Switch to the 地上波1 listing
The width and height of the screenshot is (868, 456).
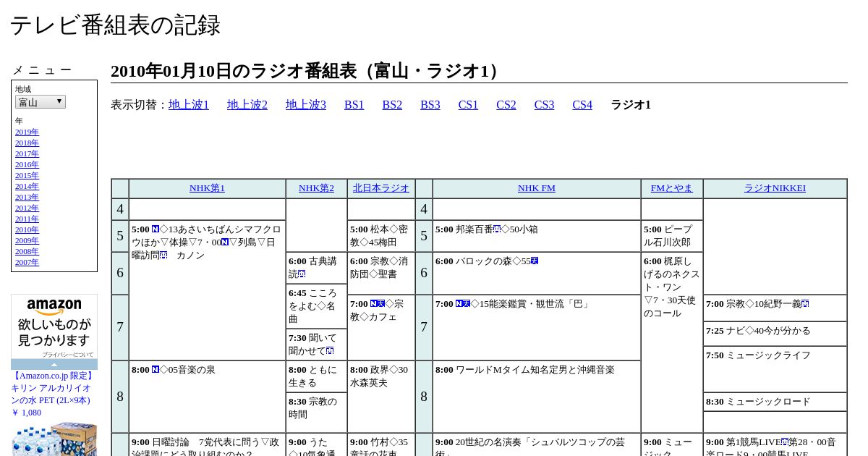point(189,105)
